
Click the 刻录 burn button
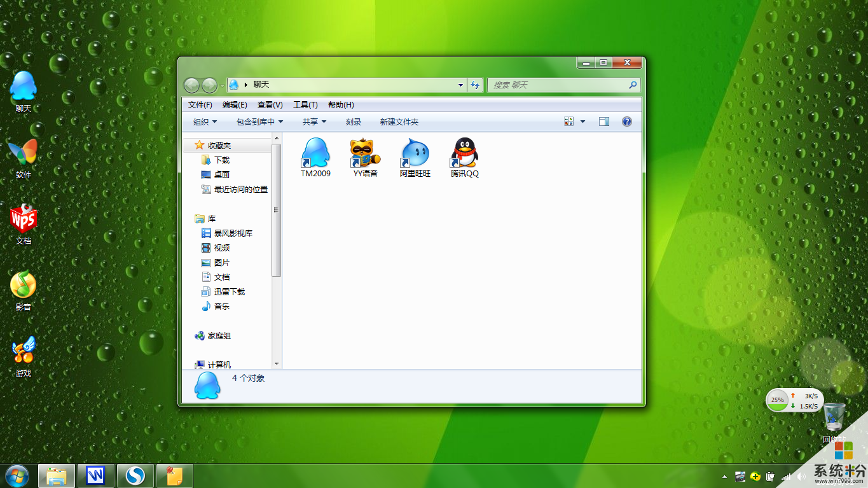pos(354,122)
